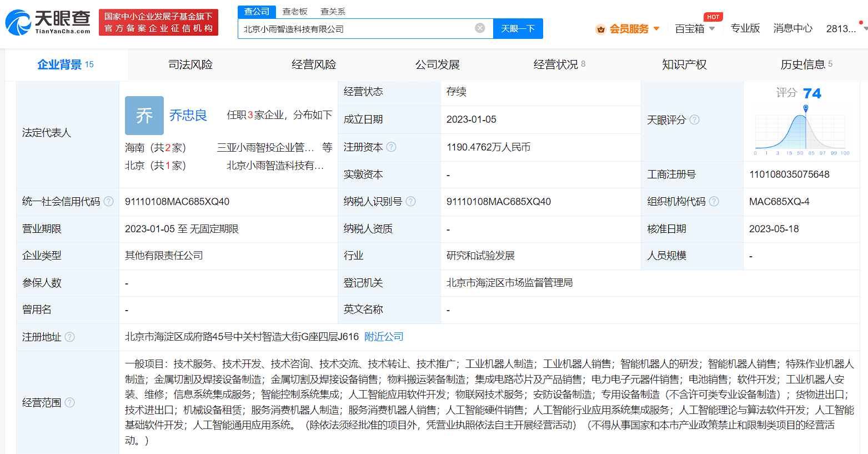Open the 经营风险 tab
This screenshot has width=868, height=454.
[x=314, y=64]
